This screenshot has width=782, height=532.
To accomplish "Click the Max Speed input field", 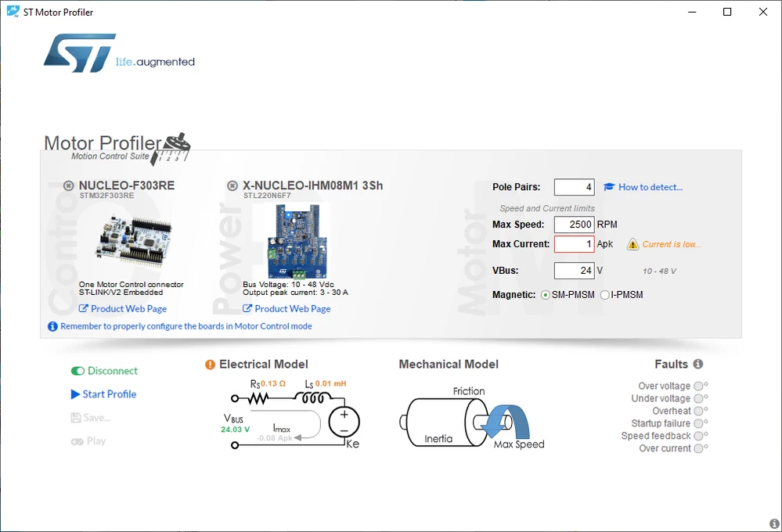I will [574, 225].
